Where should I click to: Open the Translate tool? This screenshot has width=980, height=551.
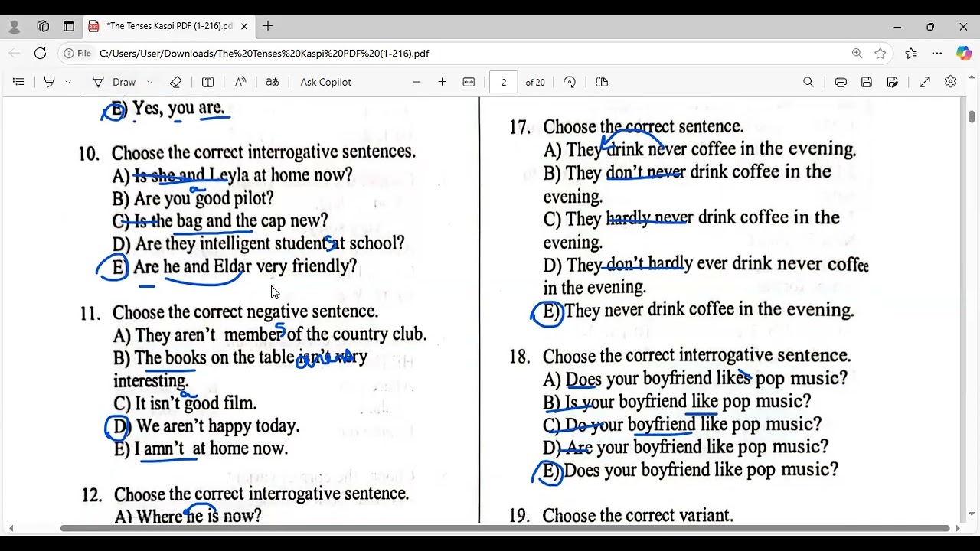[273, 82]
